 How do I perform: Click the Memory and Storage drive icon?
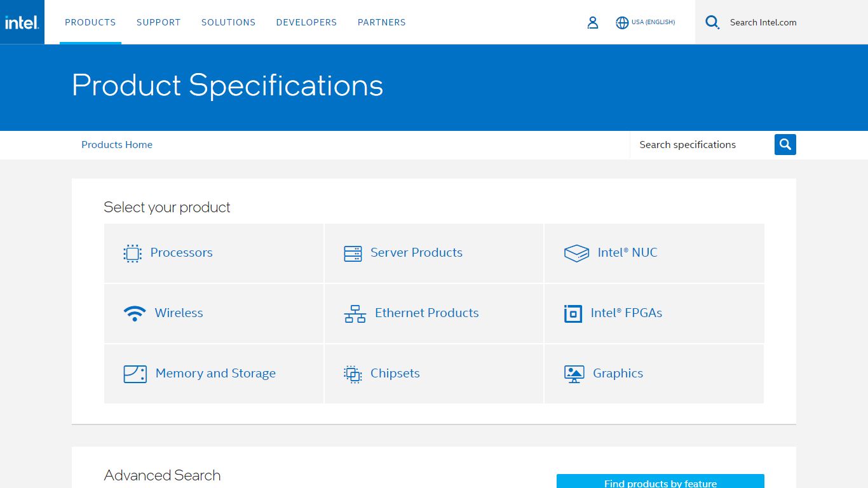coord(135,374)
